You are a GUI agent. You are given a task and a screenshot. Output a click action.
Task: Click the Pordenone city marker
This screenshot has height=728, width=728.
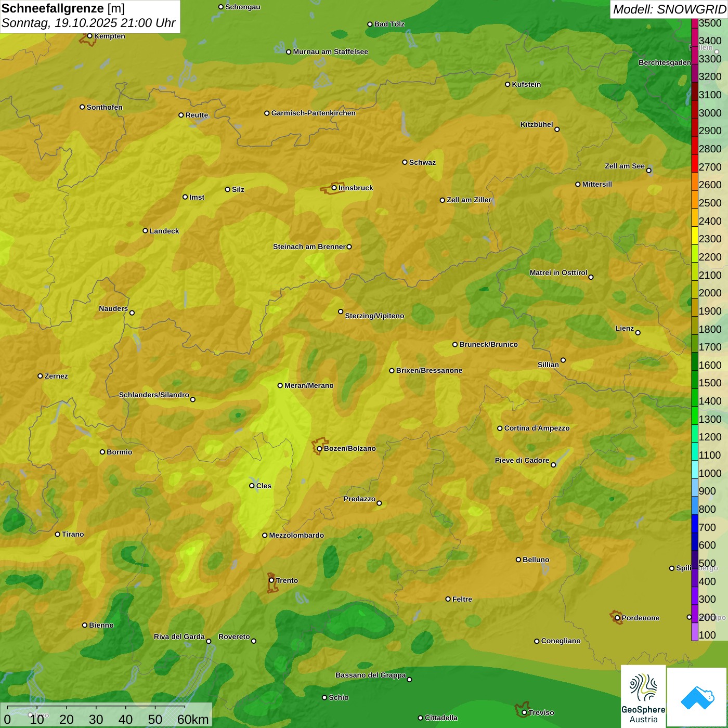click(617, 618)
